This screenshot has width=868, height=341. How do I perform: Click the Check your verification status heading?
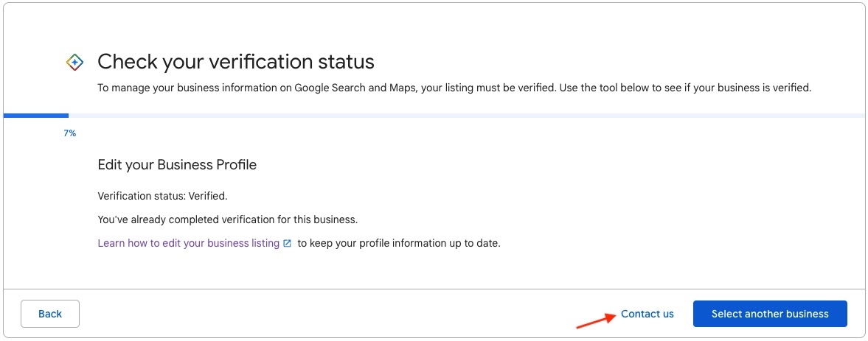[236, 61]
